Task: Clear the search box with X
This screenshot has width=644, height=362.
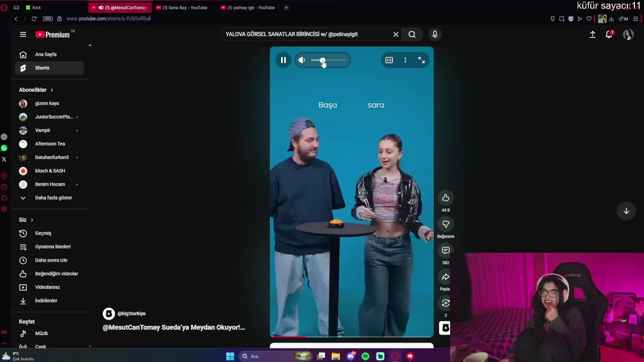Action: 396,34
